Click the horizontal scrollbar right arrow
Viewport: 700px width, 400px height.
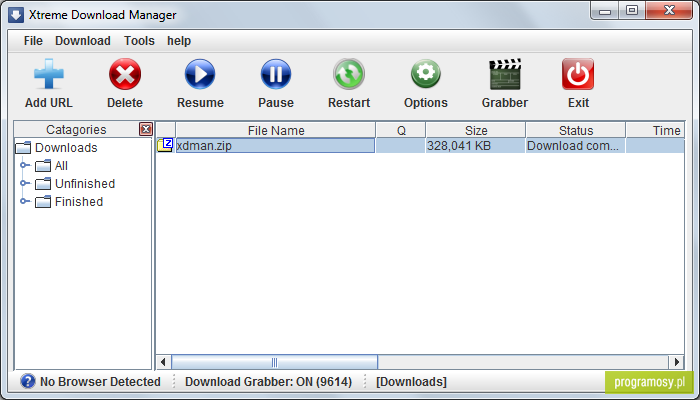(x=676, y=362)
